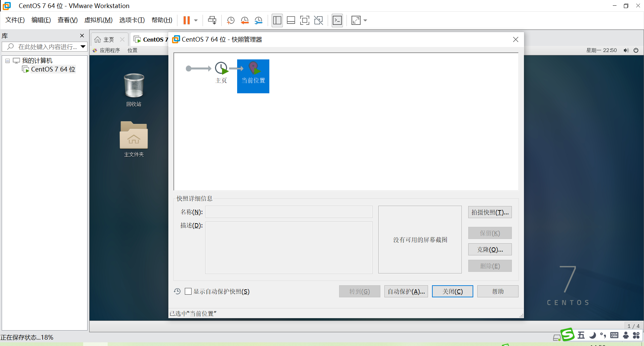The image size is (644, 346).
Task: Click the moon half-width toggle icon
Action: [x=592, y=335]
